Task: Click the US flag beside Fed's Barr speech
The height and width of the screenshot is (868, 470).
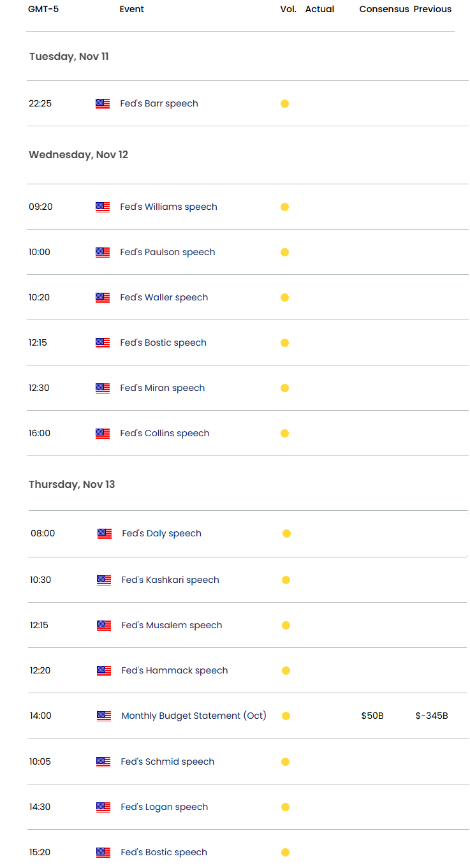Action: coord(103,104)
